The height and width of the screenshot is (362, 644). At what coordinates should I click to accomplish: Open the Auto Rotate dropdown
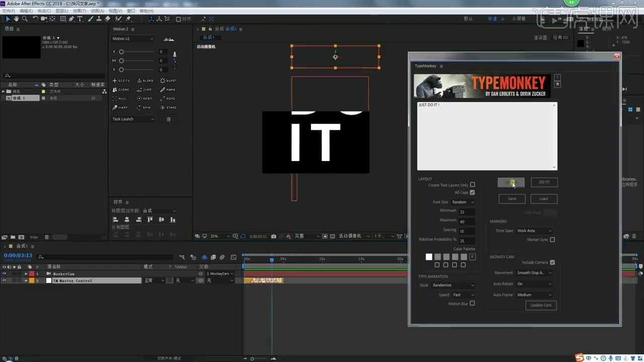pos(534,284)
